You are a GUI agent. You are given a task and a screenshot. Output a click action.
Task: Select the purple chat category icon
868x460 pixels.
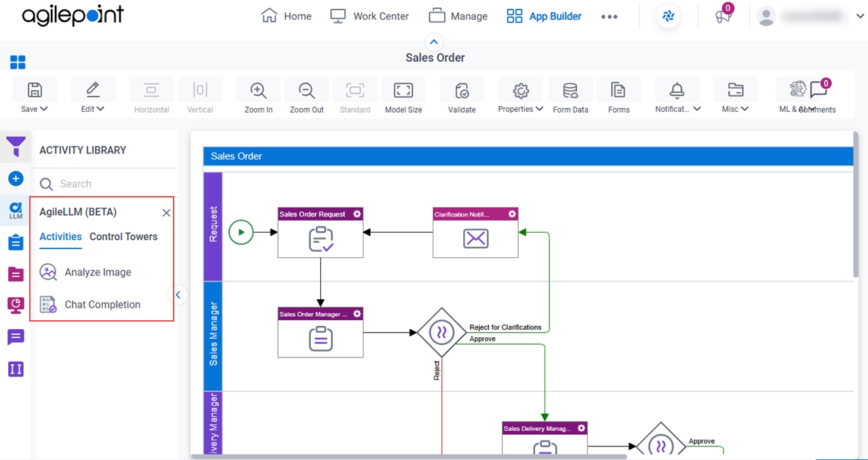[x=16, y=337]
